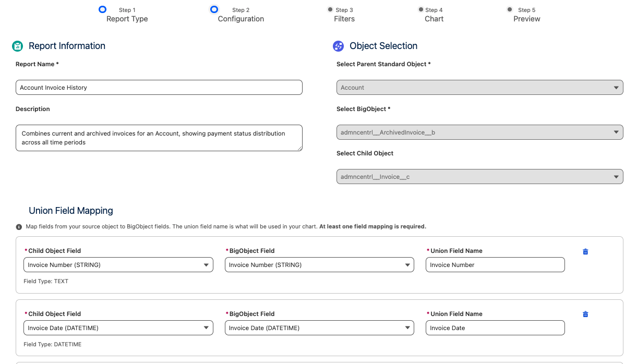Click the info icon under Union Field Mapping

click(x=19, y=227)
